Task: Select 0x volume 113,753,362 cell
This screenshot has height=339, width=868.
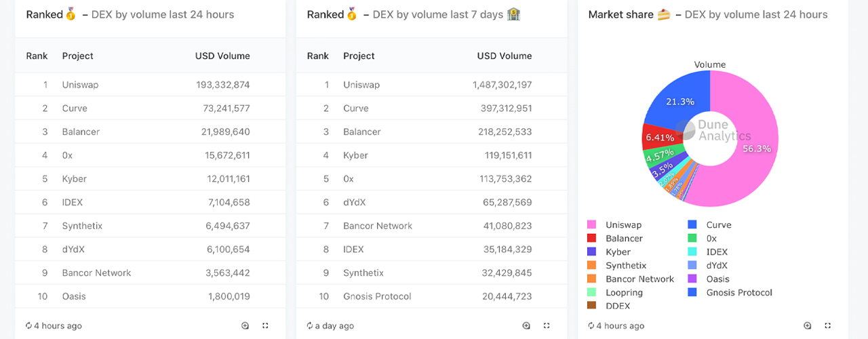Action: pos(505,179)
